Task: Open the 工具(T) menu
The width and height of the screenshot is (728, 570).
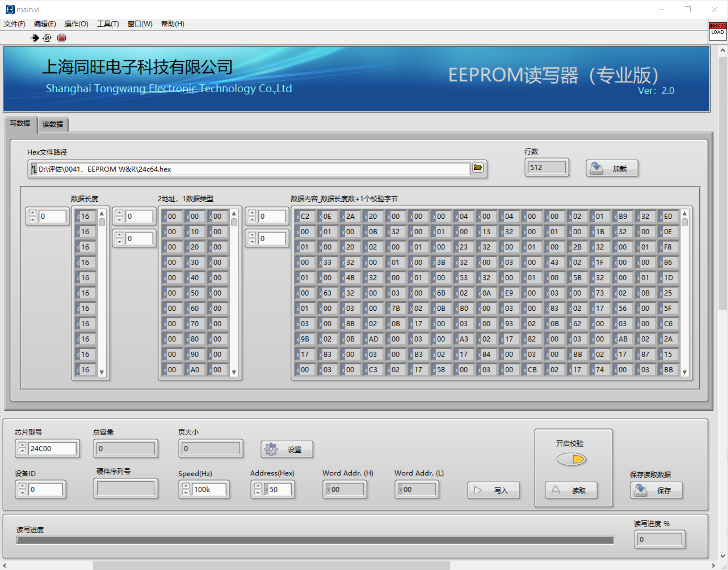Action: [x=108, y=24]
